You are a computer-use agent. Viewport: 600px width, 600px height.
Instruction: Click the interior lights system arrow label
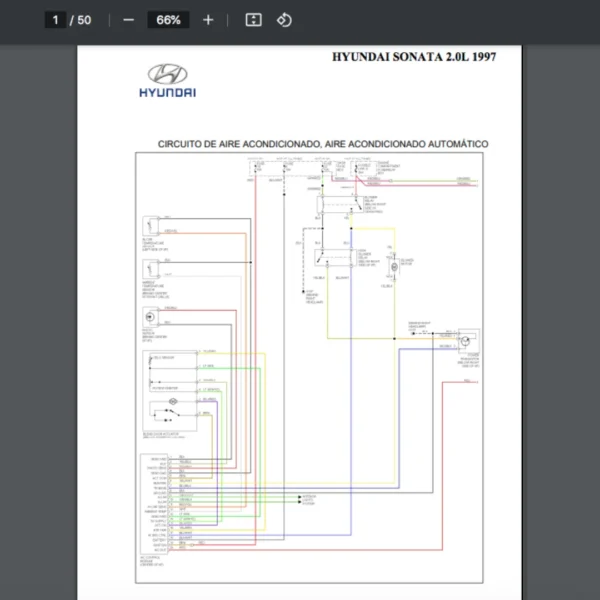(307, 498)
